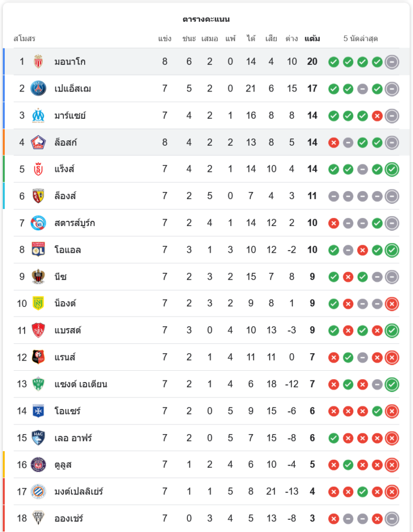Select the แซงต์ เอเตียน team name

click(80, 384)
